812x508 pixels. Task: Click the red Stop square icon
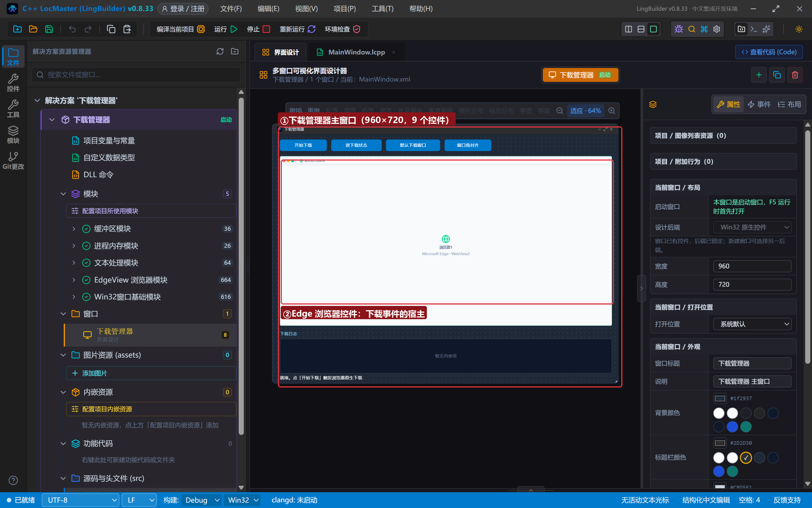[266, 29]
